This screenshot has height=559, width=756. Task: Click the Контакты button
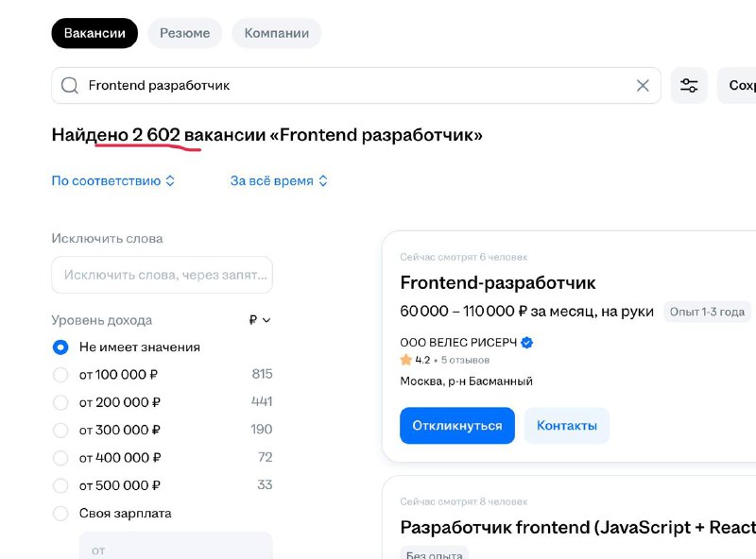point(566,426)
